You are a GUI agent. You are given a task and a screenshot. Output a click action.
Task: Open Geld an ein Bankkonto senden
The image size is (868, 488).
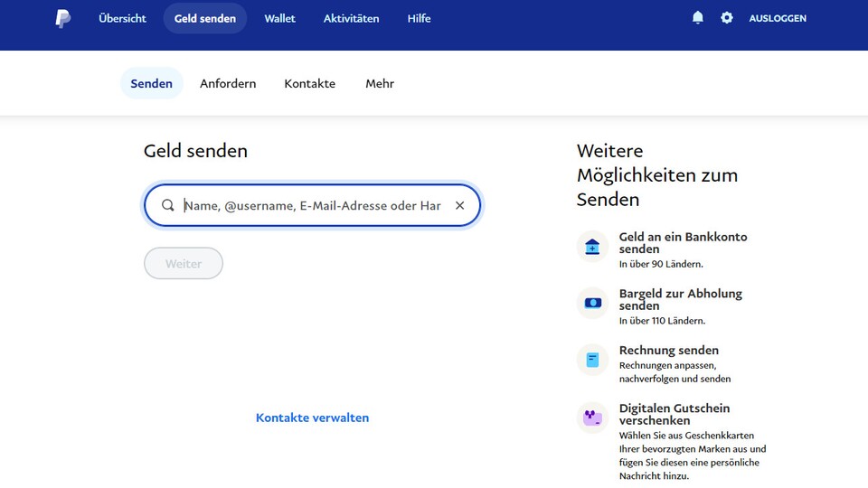(684, 243)
